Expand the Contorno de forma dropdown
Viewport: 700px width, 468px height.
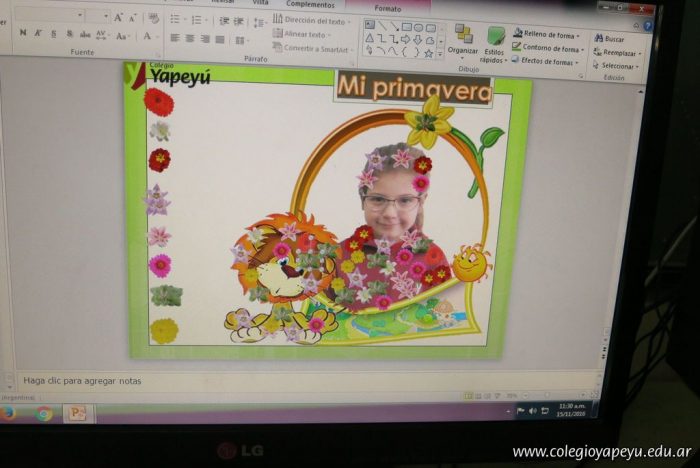pyautogui.click(x=549, y=47)
